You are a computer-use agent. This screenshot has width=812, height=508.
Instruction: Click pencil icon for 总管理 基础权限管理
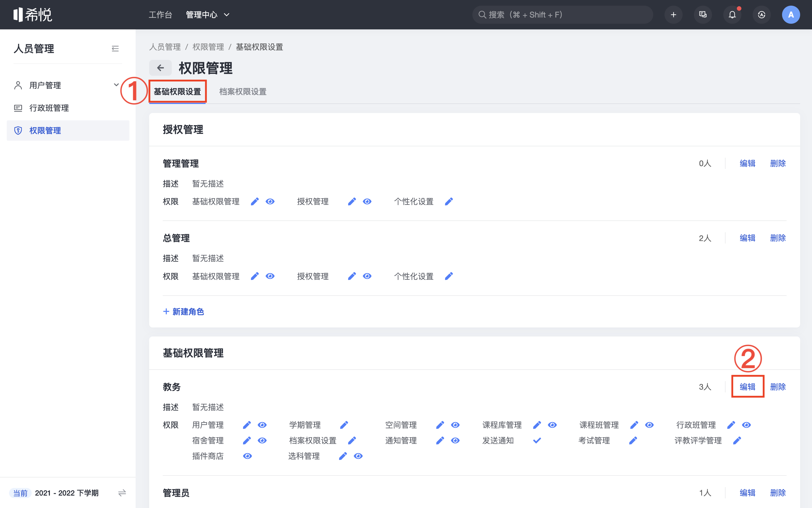pyautogui.click(x=255, y=276)
